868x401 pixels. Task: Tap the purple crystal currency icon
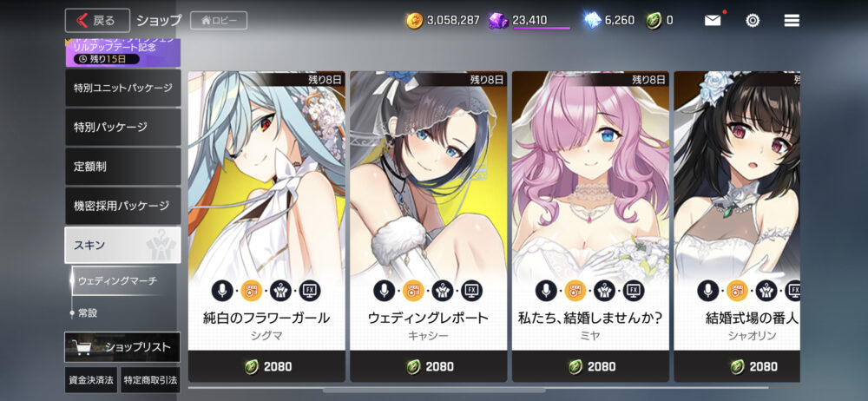tap(498, 21)
